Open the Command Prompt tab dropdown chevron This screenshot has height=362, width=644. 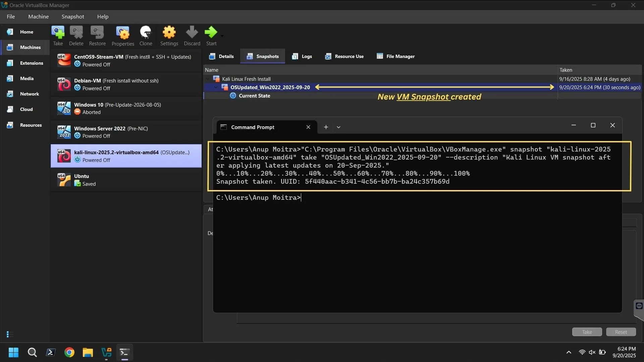[339, 127]
